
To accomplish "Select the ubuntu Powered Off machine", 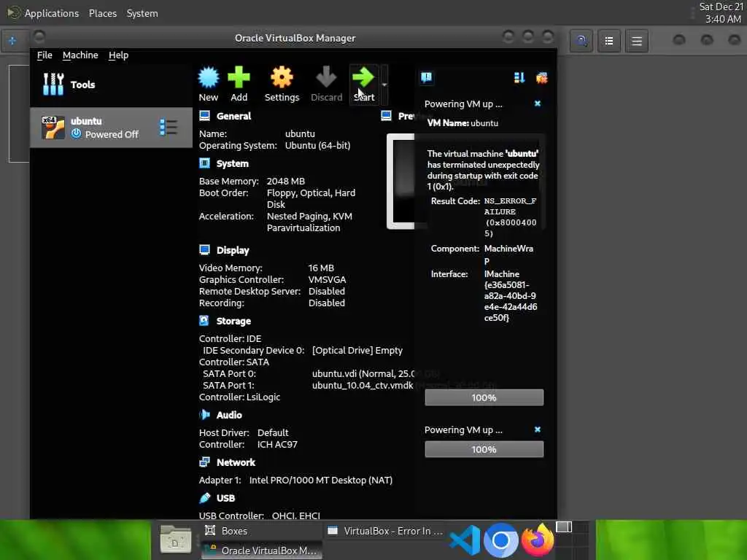I will [x=111, y=128].
